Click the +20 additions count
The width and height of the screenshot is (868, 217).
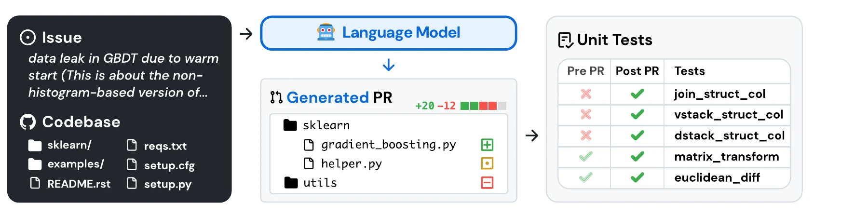425,106
